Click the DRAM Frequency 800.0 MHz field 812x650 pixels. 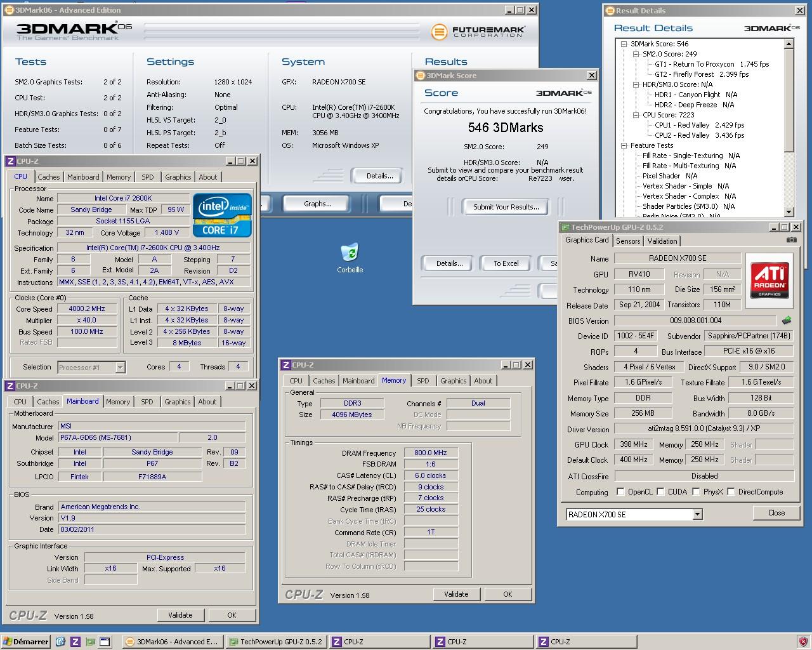431,453
